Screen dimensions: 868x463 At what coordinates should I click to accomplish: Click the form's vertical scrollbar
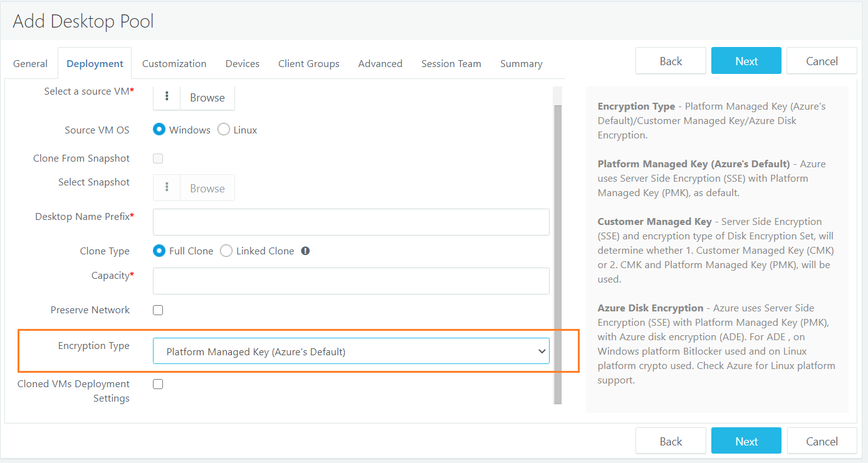coord(558,251)
